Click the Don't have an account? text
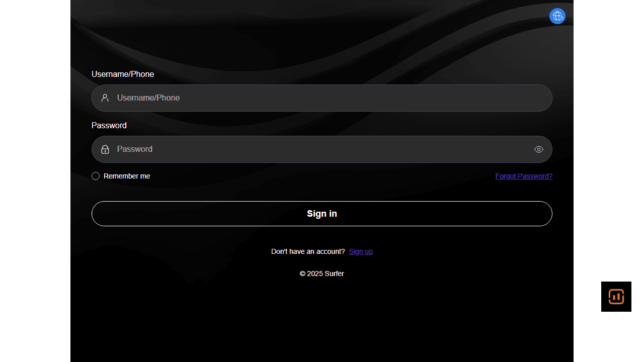Image resolution: width=644 pixels, height=362 pixels. point(308,251)
